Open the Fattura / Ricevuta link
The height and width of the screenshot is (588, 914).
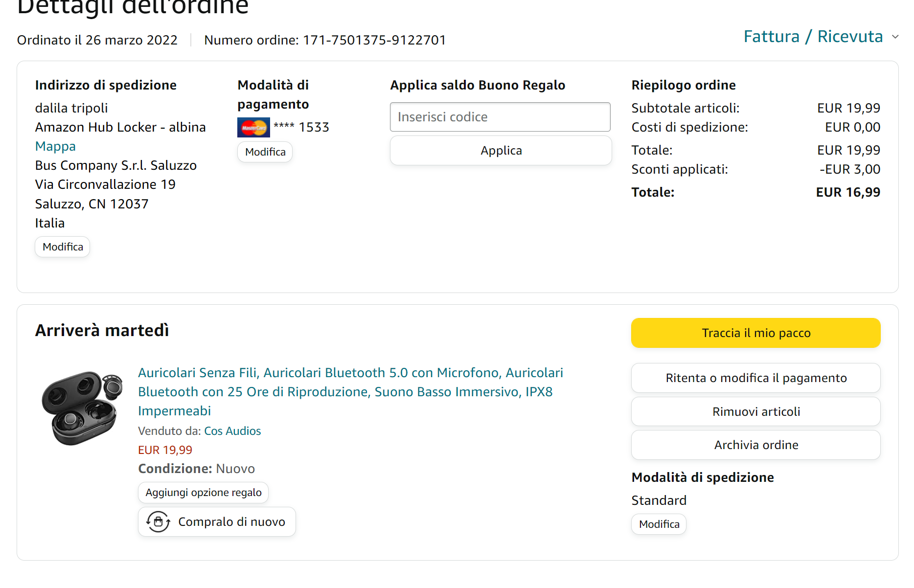[813, 37]
